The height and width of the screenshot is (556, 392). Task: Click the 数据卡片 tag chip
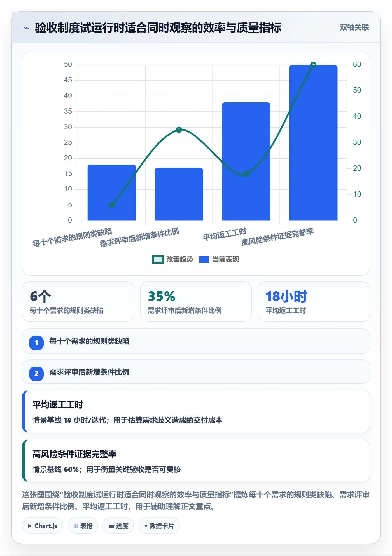(159, 526)
